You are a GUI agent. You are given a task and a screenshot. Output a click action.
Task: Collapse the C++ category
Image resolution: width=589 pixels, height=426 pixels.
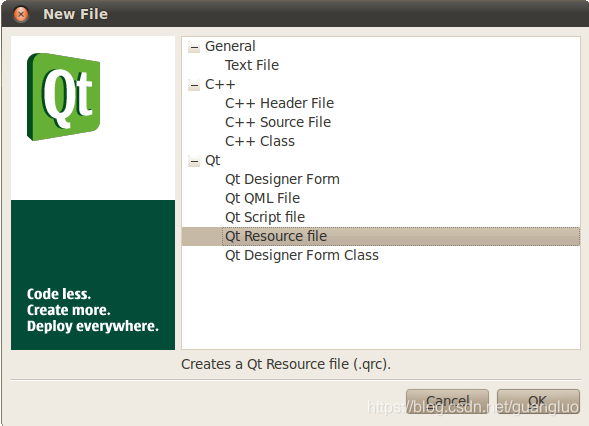[x=194, y=85]
